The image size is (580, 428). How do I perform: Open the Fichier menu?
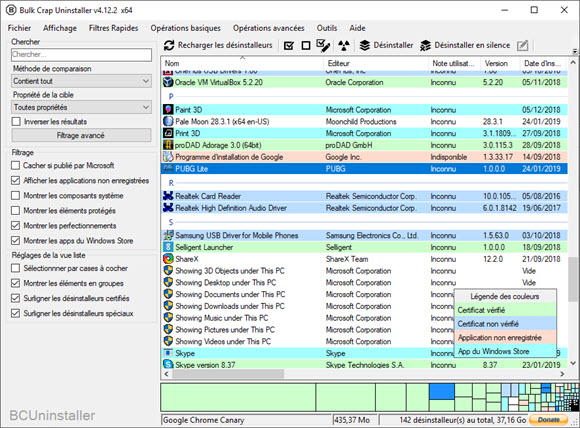point(19,28)
